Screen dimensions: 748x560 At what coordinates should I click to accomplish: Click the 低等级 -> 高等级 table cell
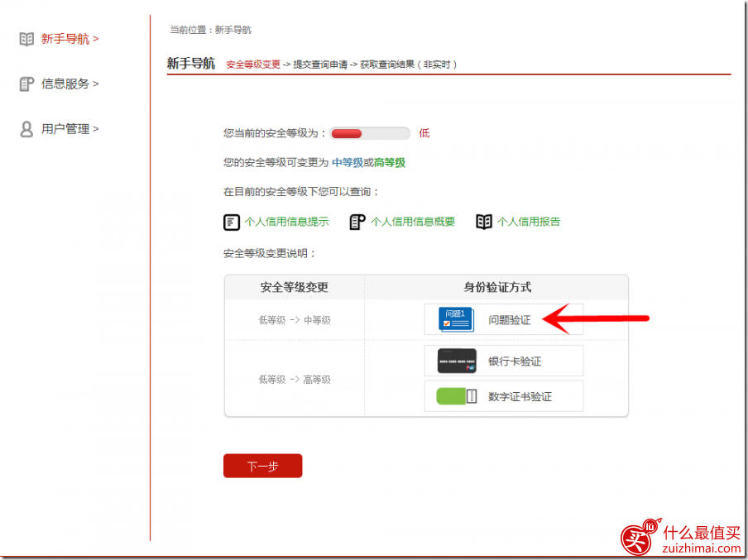click(x=295, y=380)
